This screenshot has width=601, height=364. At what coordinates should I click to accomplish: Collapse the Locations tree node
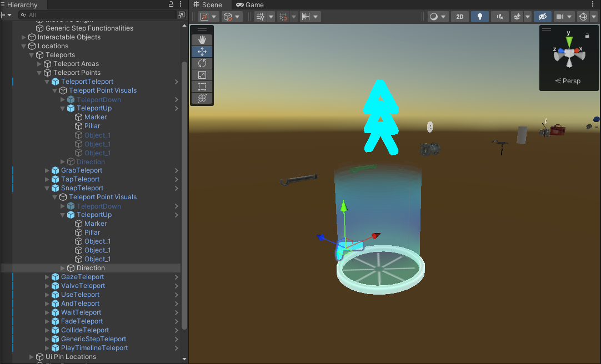pos(24,46)
